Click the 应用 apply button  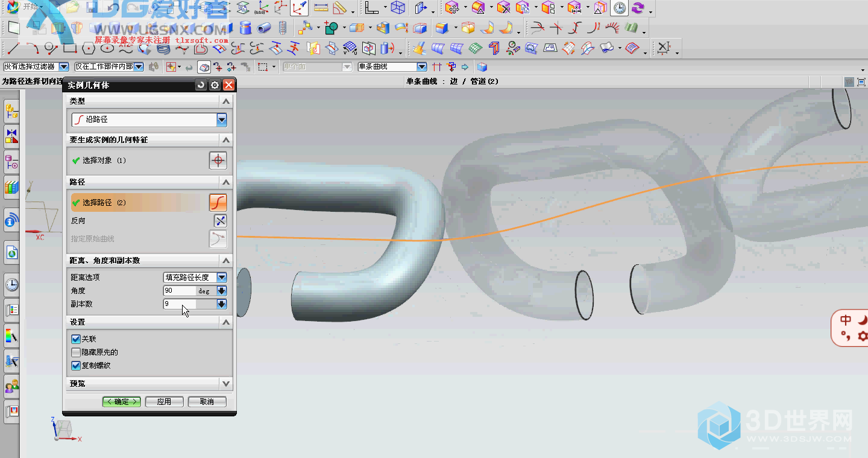pyautogui.click(x=164, y=402)
